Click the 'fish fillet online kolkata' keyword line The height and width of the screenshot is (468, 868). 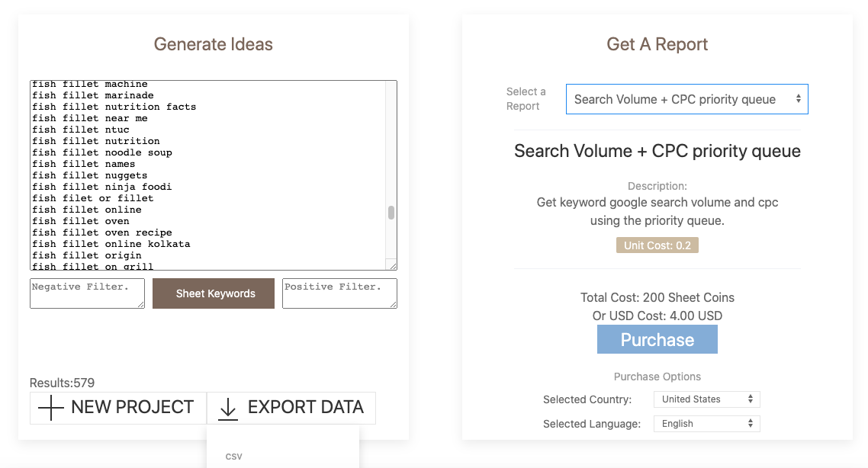[111, 244]
